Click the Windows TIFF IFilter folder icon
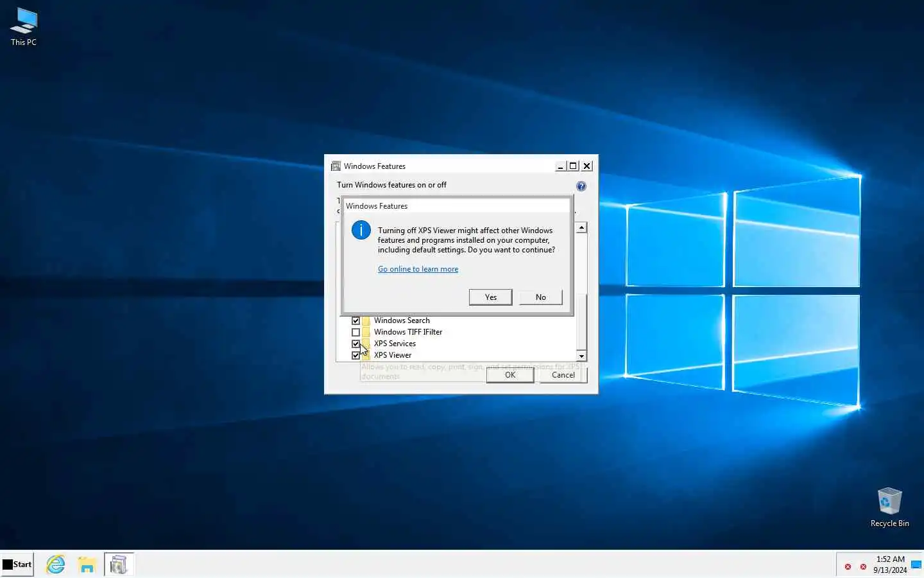Image resolution: width=924 pixels, height=578 pixels. (366, 332)
